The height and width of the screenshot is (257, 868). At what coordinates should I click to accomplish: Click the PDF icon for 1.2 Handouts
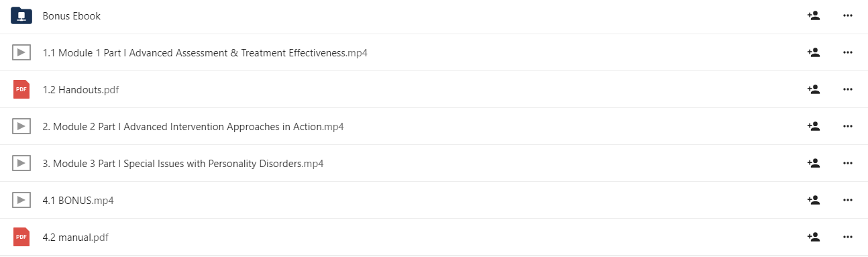(x=21, y=89)
